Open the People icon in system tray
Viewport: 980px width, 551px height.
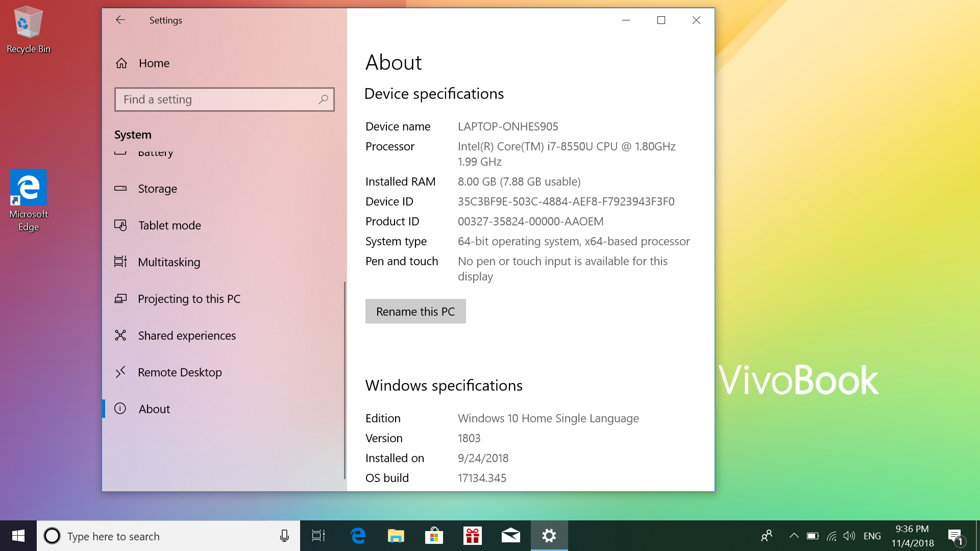coord(767,536)
